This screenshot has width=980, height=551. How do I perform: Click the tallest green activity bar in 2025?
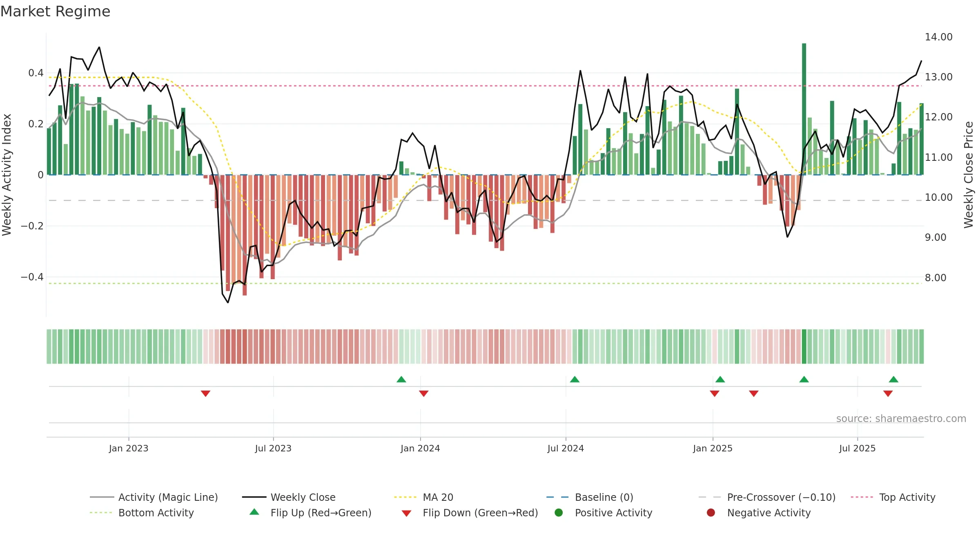pyautogui.click(x=804, y=109)
